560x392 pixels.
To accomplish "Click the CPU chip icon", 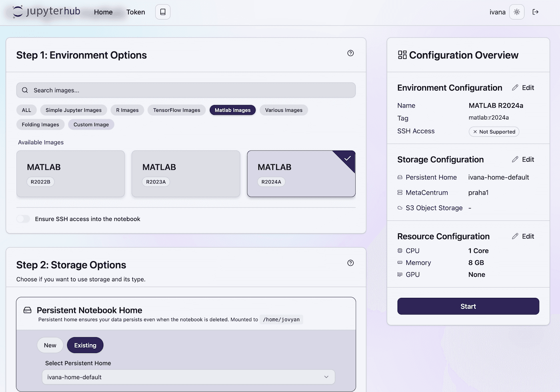I will tap(400, 251).
